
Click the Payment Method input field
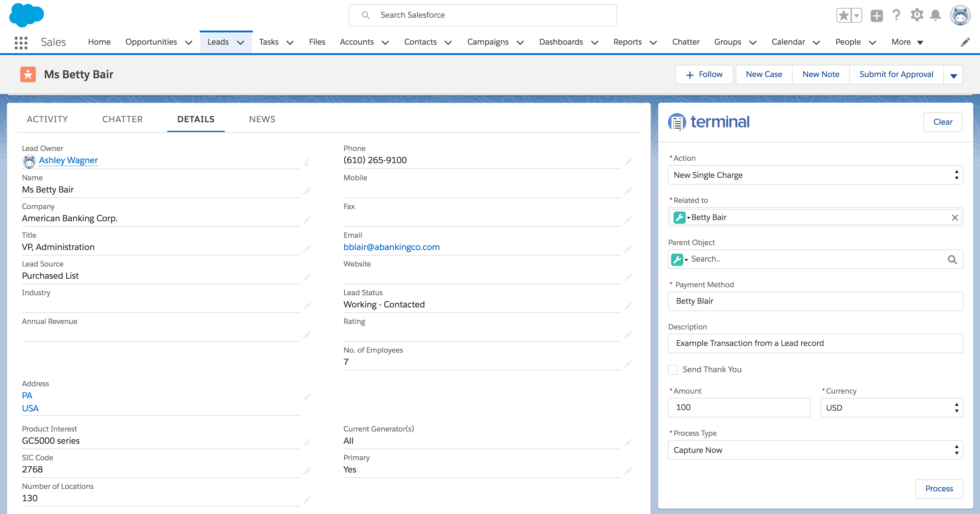point(815,301)
